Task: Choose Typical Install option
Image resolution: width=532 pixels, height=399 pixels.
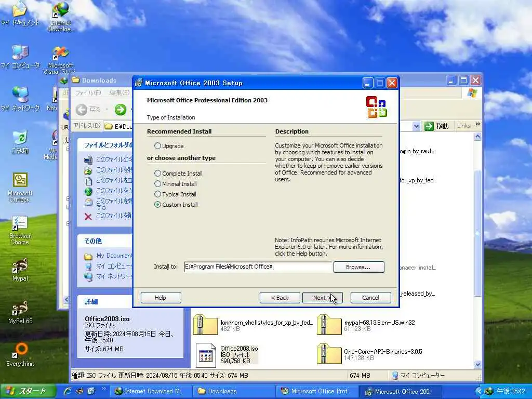Action: click(157, 194)
